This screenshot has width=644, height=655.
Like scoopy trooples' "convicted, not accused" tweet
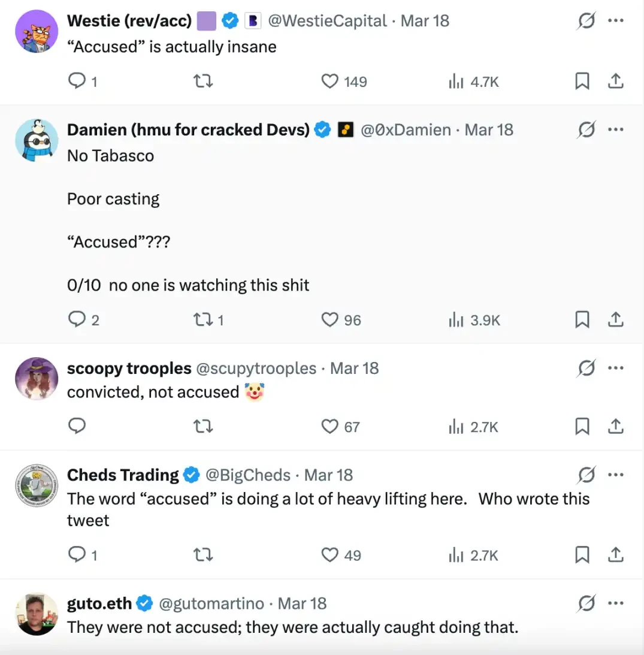click(x=330, y=427)
